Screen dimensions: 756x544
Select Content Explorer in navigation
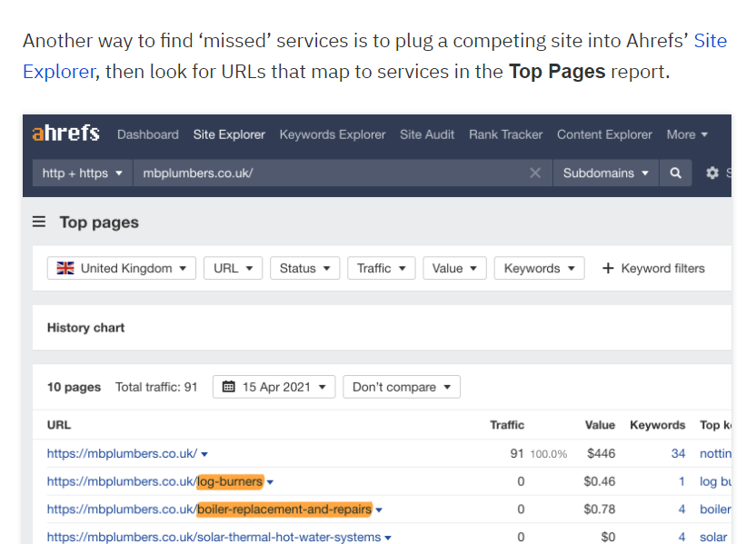[604, 134]
